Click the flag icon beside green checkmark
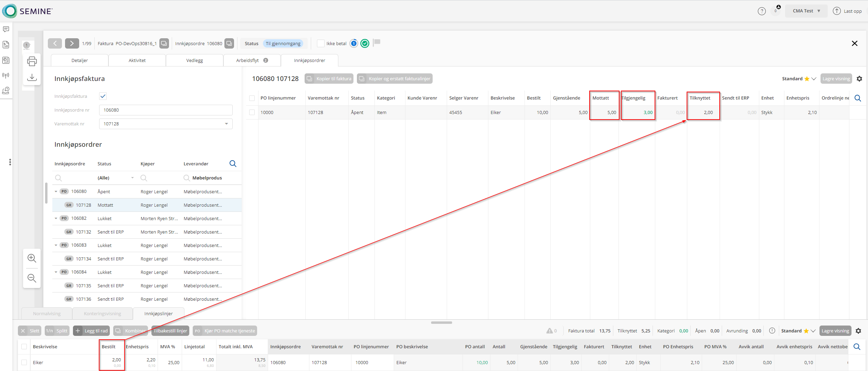The width and height of the screenshot is (868, 371). [x=377, y=42]
